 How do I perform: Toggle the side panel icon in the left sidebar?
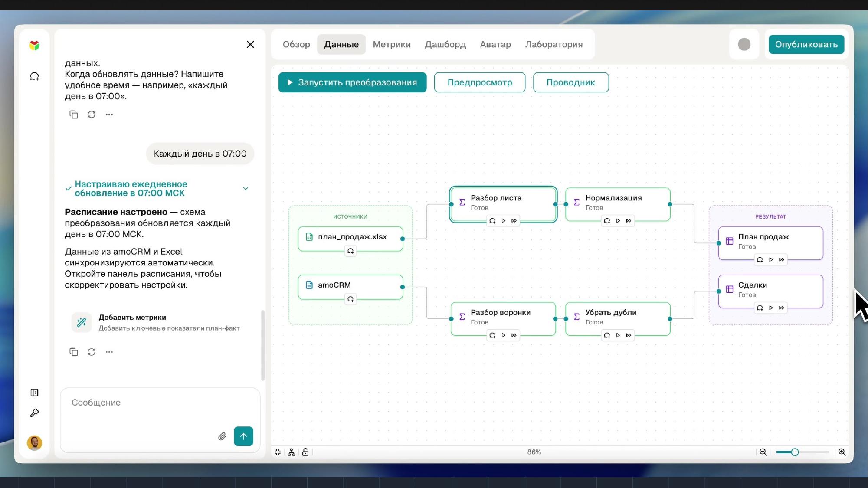point(35,393)
